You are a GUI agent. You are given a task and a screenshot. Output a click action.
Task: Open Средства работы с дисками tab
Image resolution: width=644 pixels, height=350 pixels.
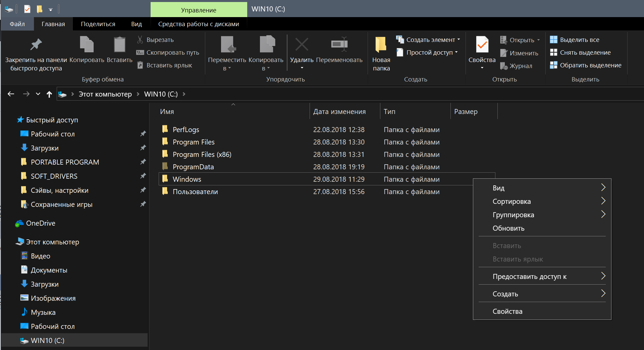tap(199, 24)
